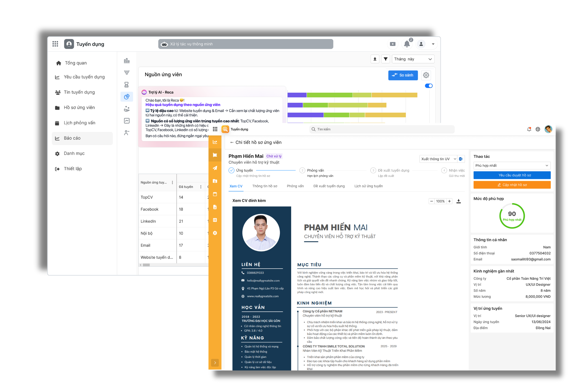
Task: Select the LinkedIn source row
Action: pyautogui.click(x=173, y=221)
